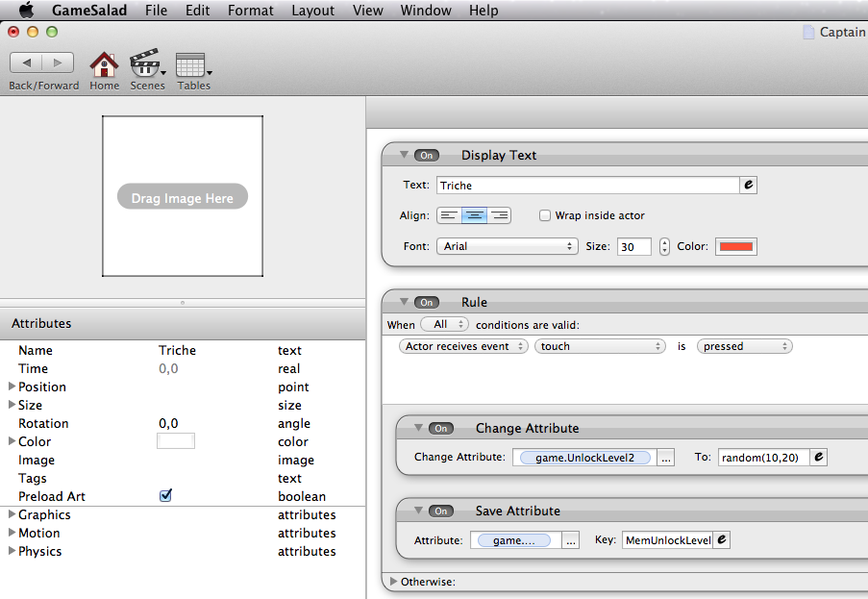
Task: Open the Layout menu
Action: pyautogui.click(x=312, y=11)
